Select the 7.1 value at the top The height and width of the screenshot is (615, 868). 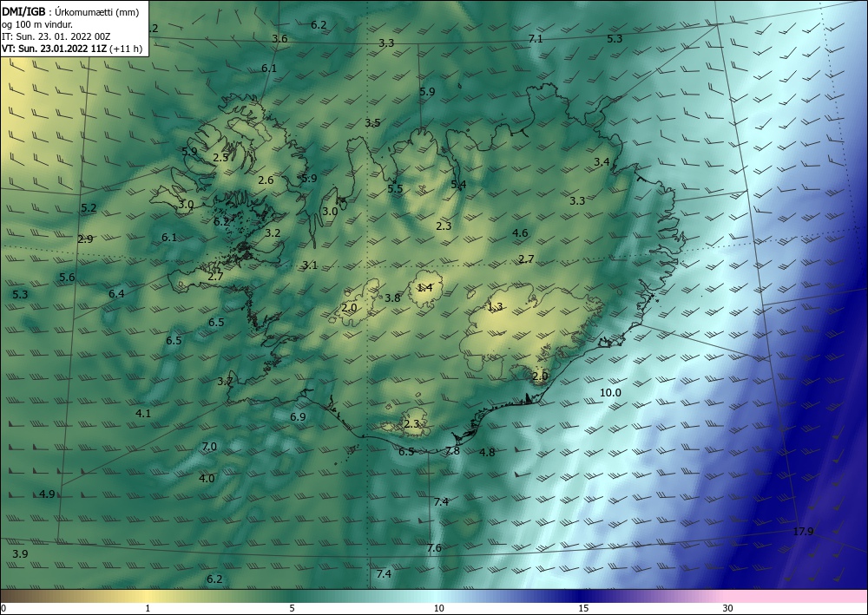pos(536,39)
